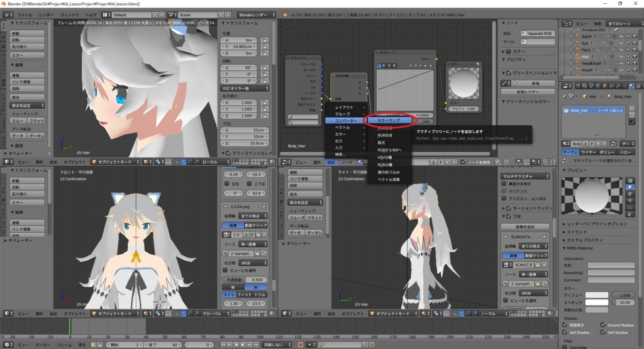This screenshot has width=644, height=349.
Task: Zoom in on the RGB Curve node graph
Action: click(x=410, y=65)
